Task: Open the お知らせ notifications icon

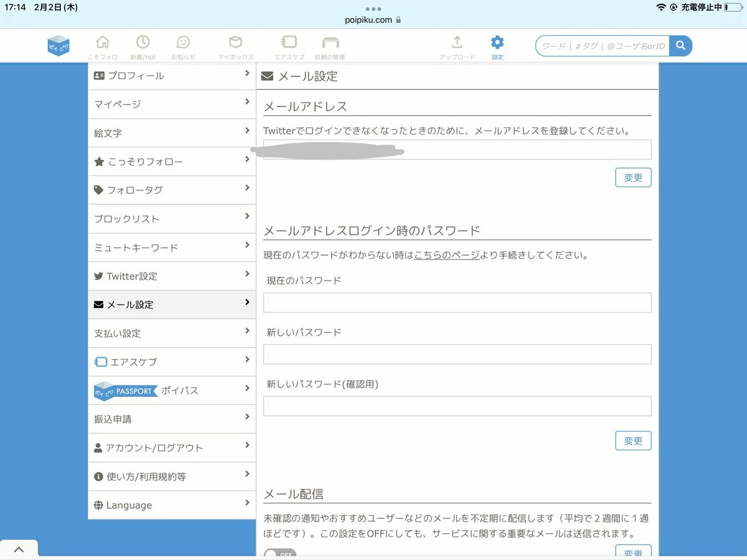Action: tap(183, 42)
